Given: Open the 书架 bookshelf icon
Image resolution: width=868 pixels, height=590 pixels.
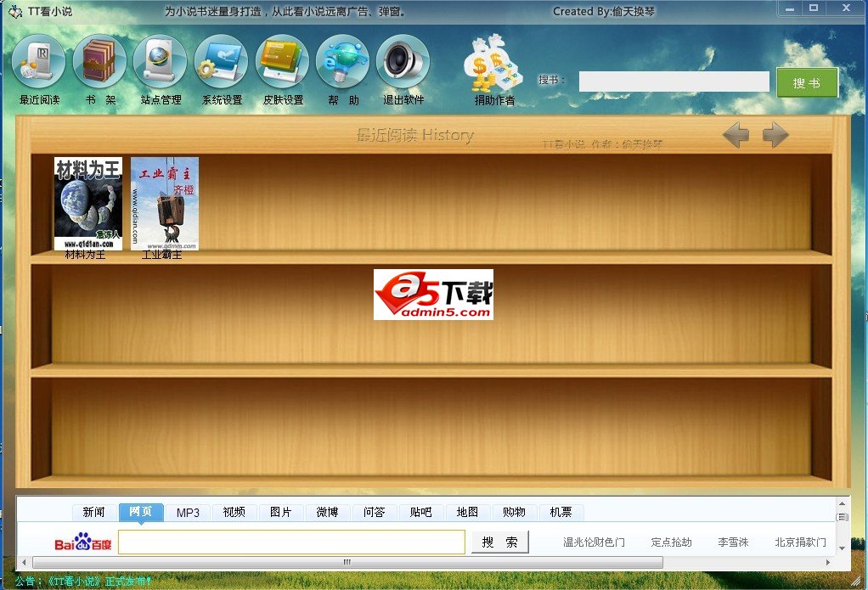Looking at the screenshot, I should pyautogui.click(x=99, y=61).
